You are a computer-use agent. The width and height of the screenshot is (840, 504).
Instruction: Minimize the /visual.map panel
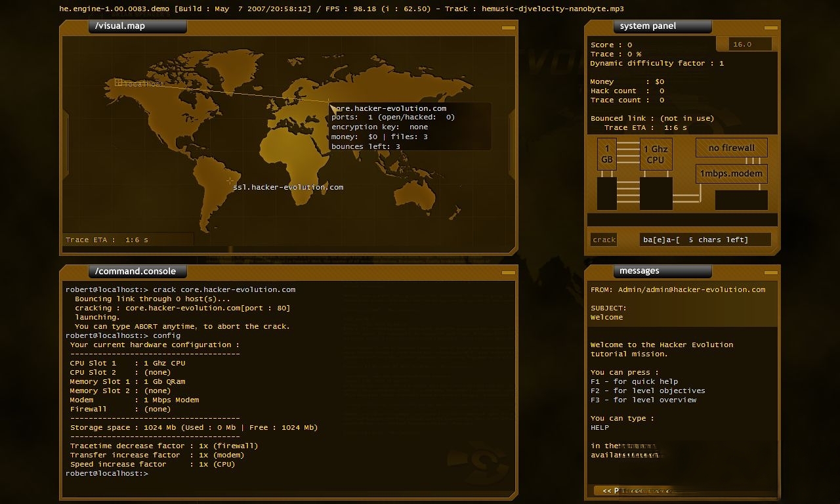509,28
